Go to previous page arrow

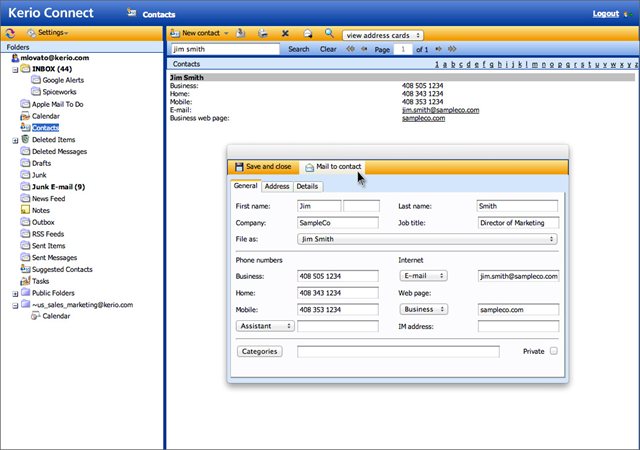(x=364, y=49)
